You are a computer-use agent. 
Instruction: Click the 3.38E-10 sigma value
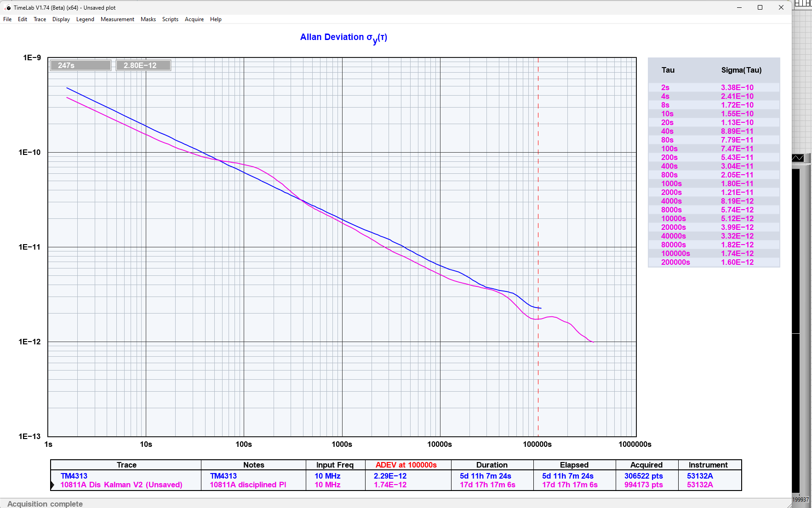click(x=737, y=87)
